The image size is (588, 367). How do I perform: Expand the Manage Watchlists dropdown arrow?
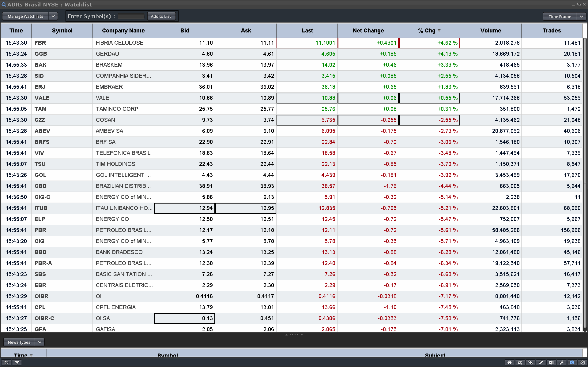pos(53,16)
